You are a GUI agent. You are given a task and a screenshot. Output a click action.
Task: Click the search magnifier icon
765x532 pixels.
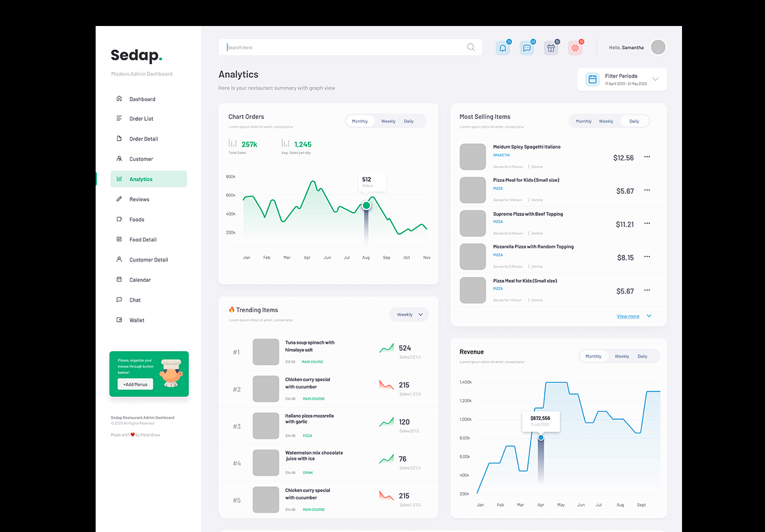471,47
